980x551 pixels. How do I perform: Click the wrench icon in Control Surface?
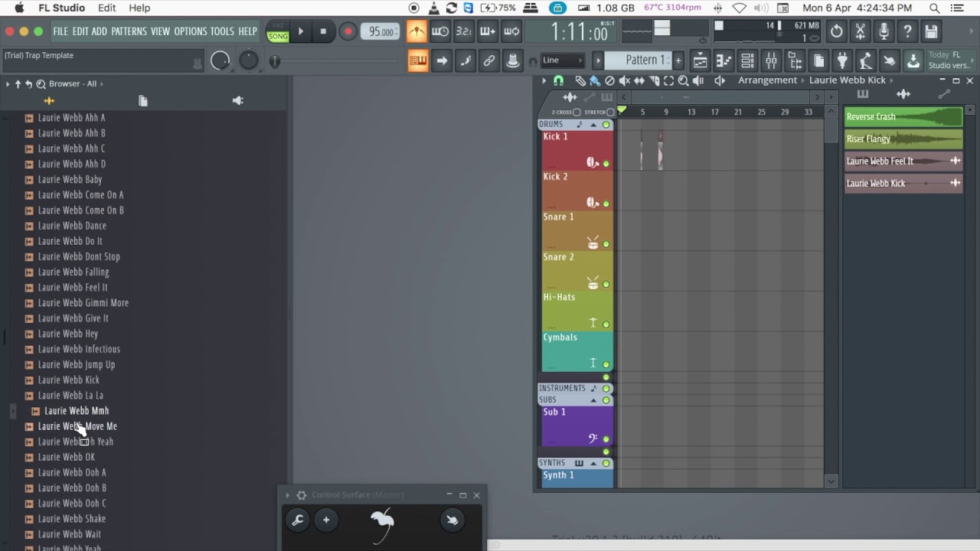point(298,520)
